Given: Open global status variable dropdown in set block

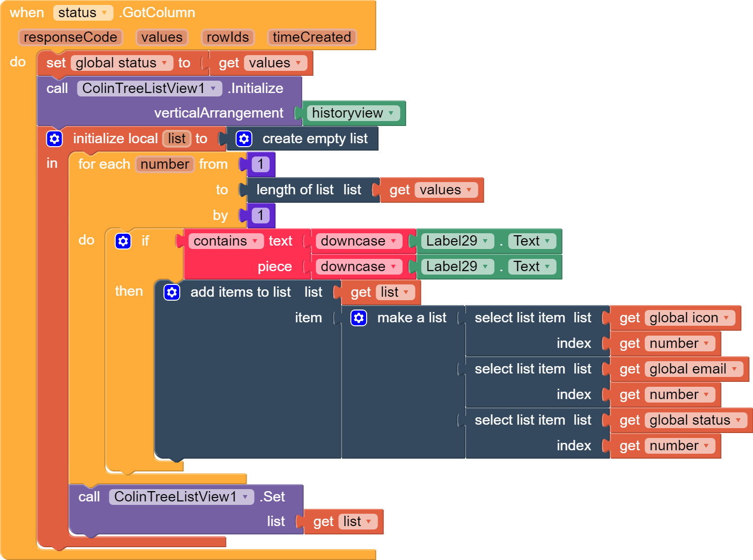Looking at the screenshot, I should [x=122, y=63].
